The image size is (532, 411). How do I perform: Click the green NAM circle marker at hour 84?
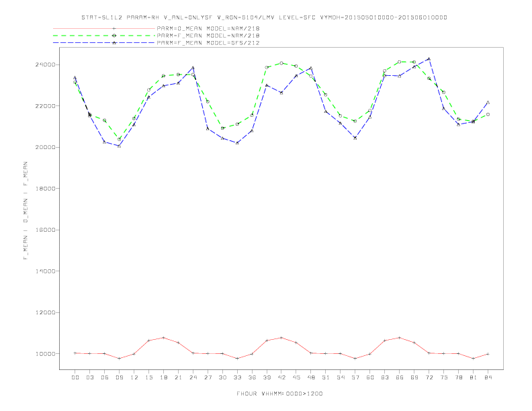tap(488, 115)
